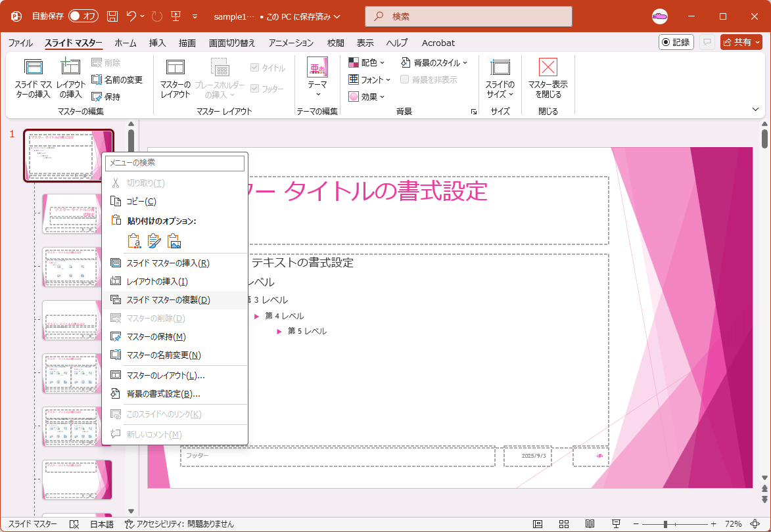Click the フッター placeholder on slide
Viewport: 771px width, 532px height.
[337, 456]
